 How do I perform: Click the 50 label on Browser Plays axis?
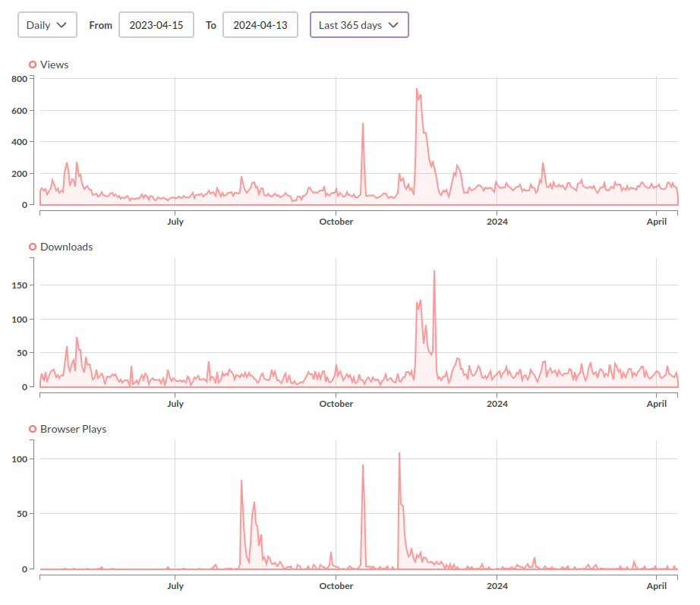(x=22, y=514)
